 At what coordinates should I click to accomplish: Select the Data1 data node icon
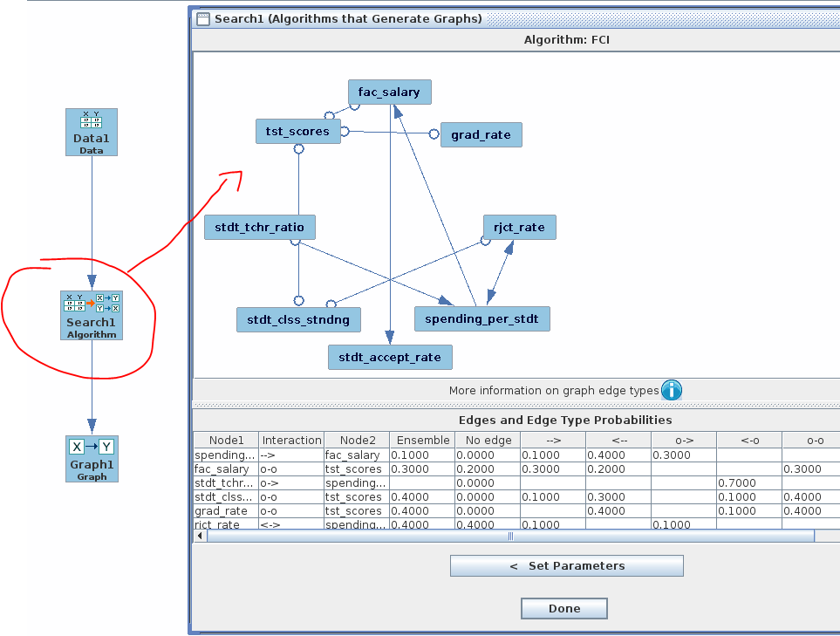pyautogui.click(x=91, y=131)
